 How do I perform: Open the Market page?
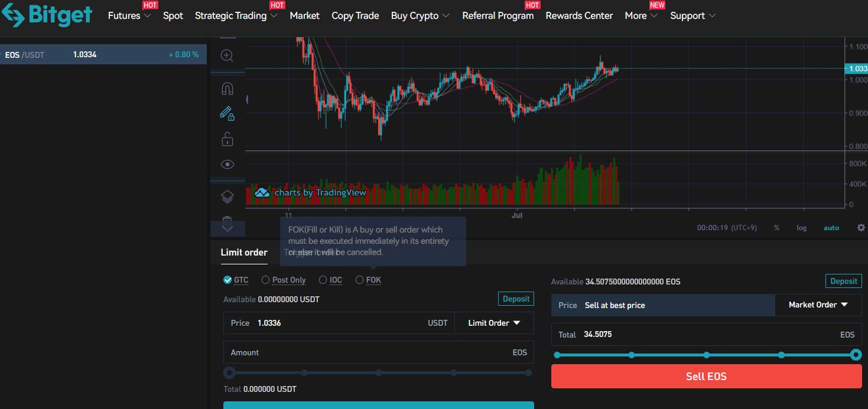(x=305, y=16)
